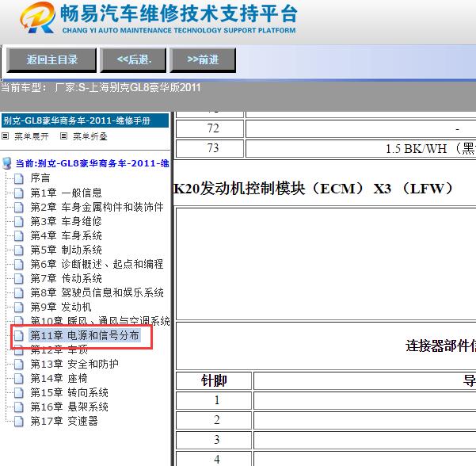Click 当前车型 vehicle info line
Image resolution: width=476 pixels, height=466 pixels.
101,88
